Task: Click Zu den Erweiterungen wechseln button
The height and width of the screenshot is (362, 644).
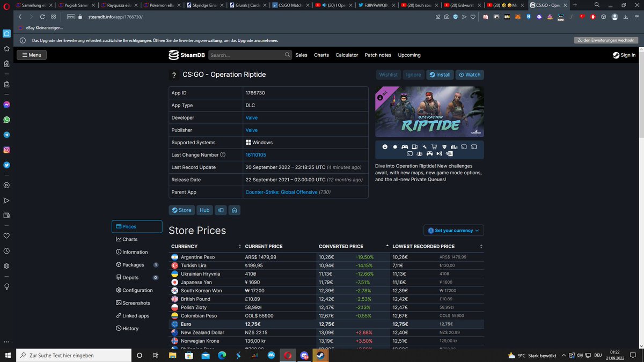Action: 605,40
